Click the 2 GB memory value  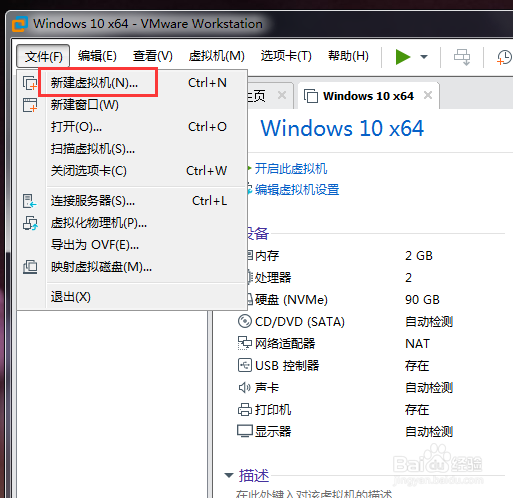(419, 256)
